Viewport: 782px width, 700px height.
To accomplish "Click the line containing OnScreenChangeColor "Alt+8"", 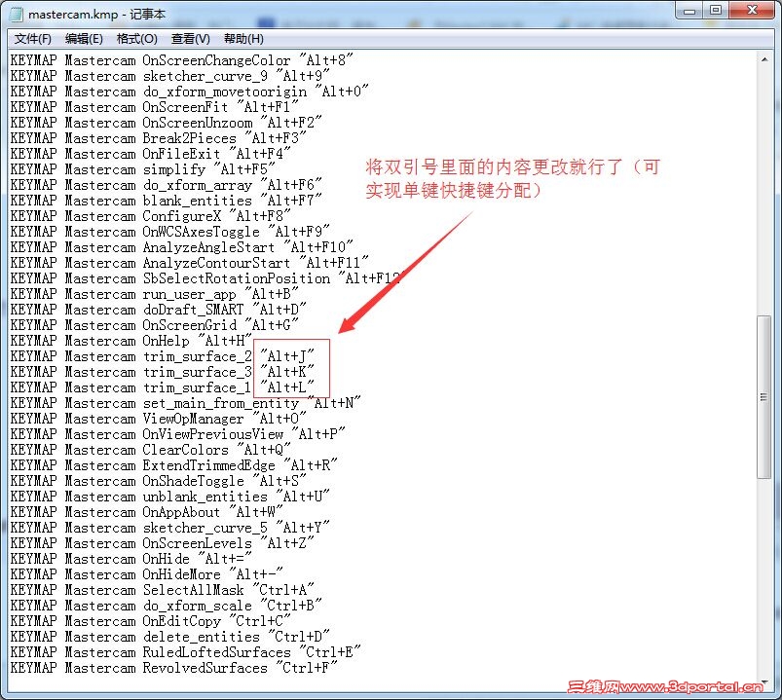I will [x=181, y=60].
